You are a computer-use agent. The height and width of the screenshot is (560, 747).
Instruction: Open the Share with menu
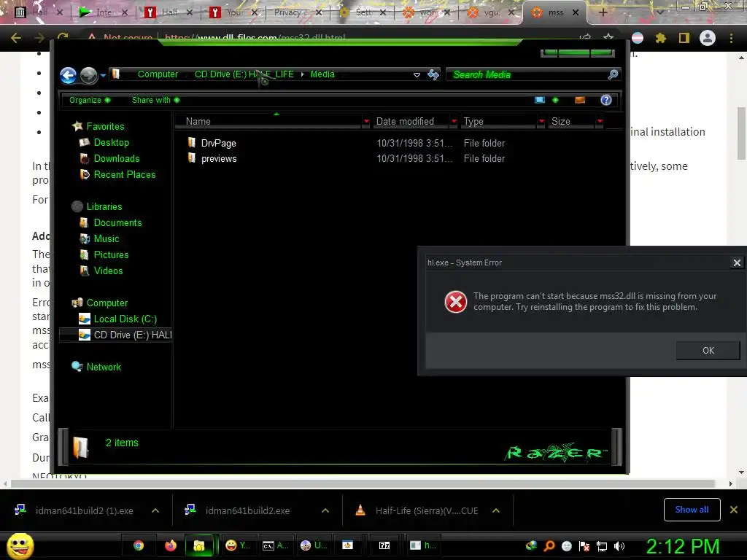[x=156, y=100]
